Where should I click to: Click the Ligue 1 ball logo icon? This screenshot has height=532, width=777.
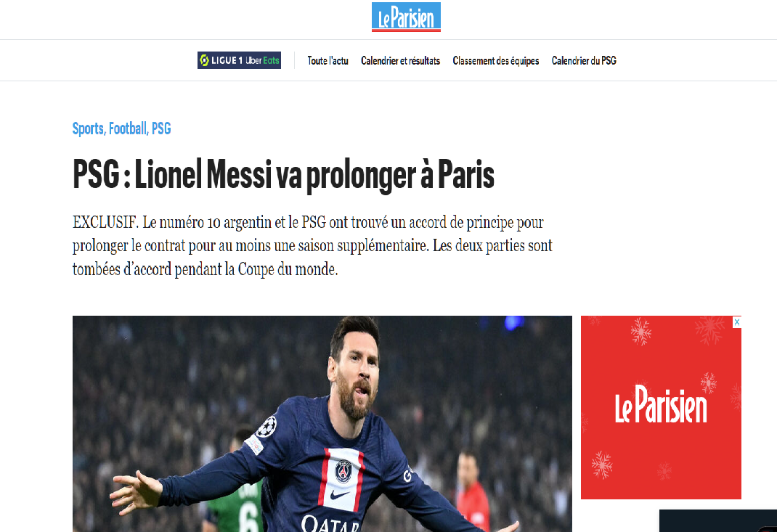pyautogui.click(x=204, y=60)
